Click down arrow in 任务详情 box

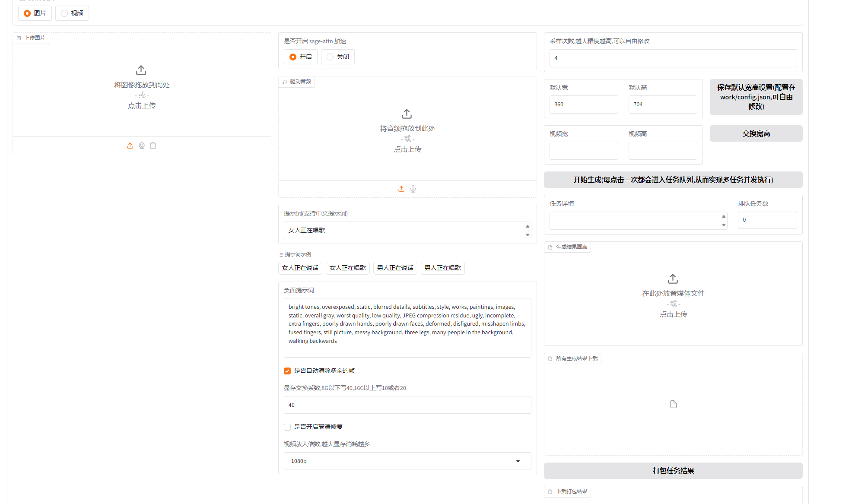724,225
